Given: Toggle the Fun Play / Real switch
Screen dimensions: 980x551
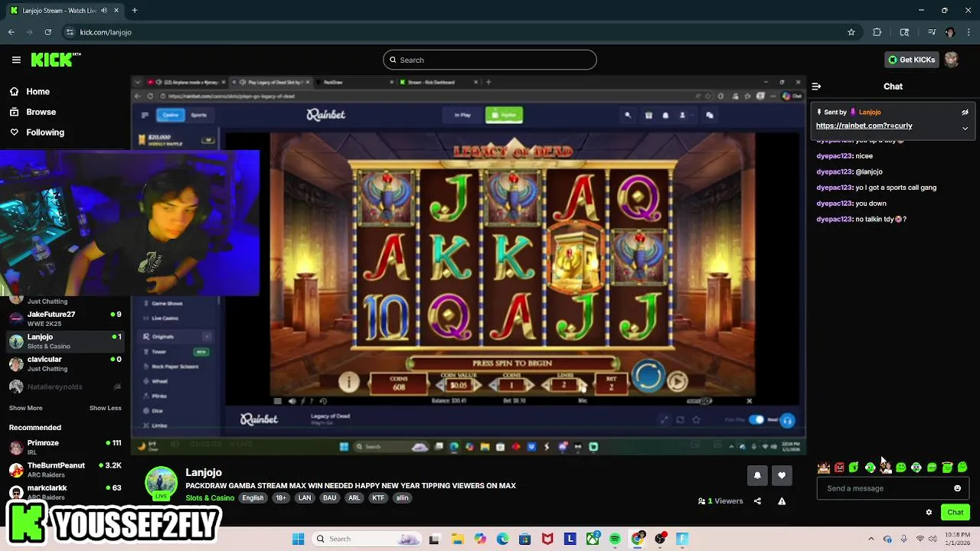Looking at the screenshot, I should [x=756, y=419].
